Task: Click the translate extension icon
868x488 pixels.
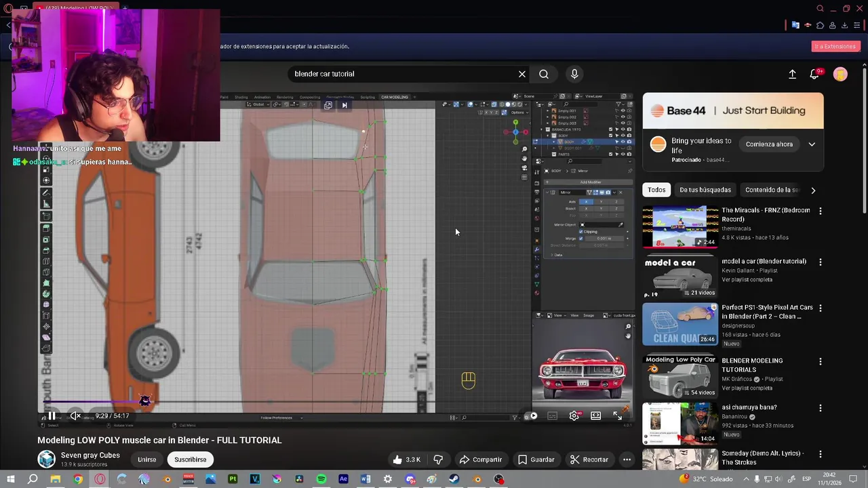Action: click(x=796, y=26)
